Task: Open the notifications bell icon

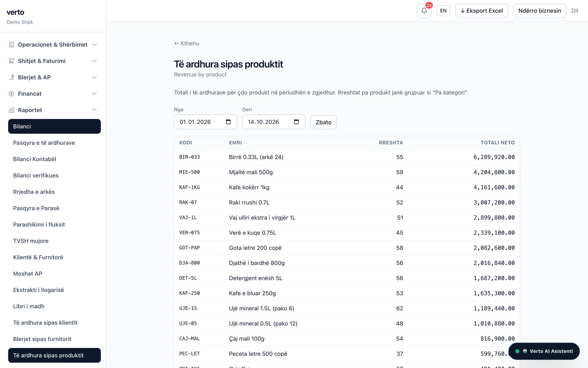Action: click(x=424, y=11)
